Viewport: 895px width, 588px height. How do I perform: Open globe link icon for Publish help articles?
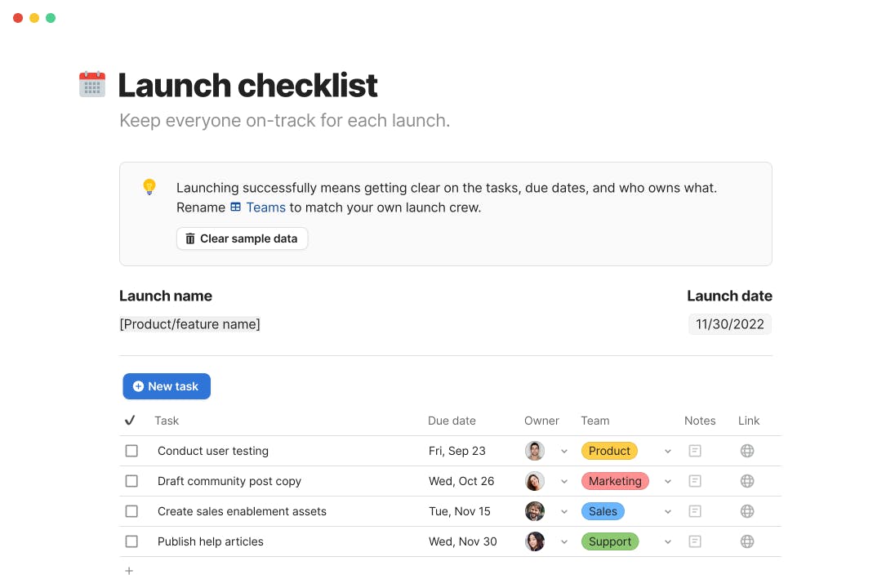(747, 541)
